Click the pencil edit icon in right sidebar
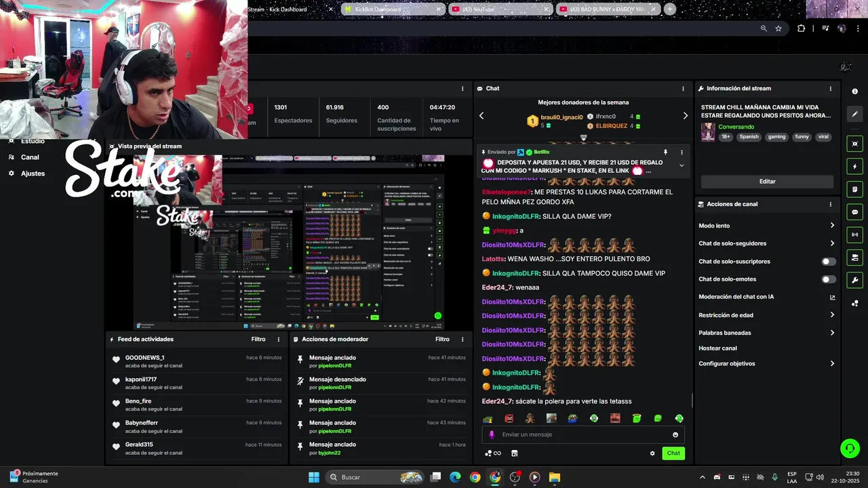Image resolution: width=868 pixels, height=488 pixels. coord(855,114)
